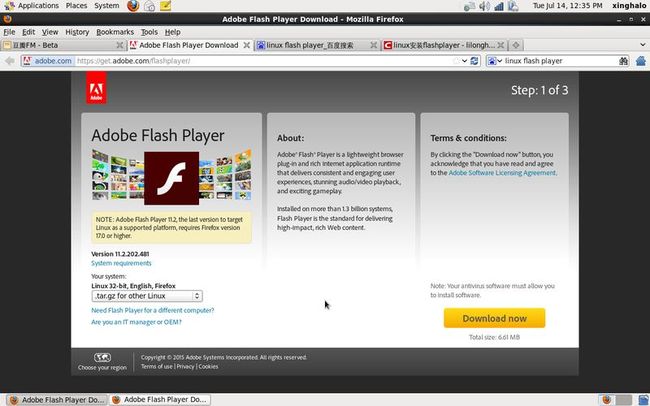Close the FM - Beta tab

pos(119,45)
